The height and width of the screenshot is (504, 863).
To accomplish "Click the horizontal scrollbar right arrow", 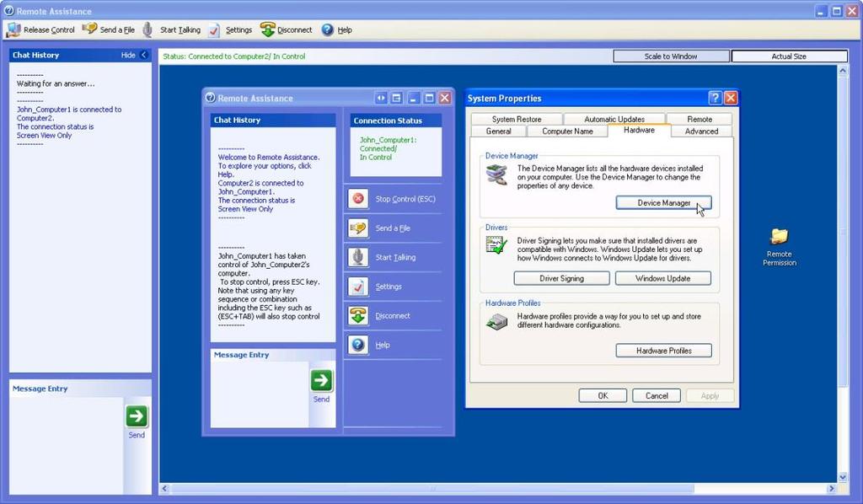I will coord(832,488).
